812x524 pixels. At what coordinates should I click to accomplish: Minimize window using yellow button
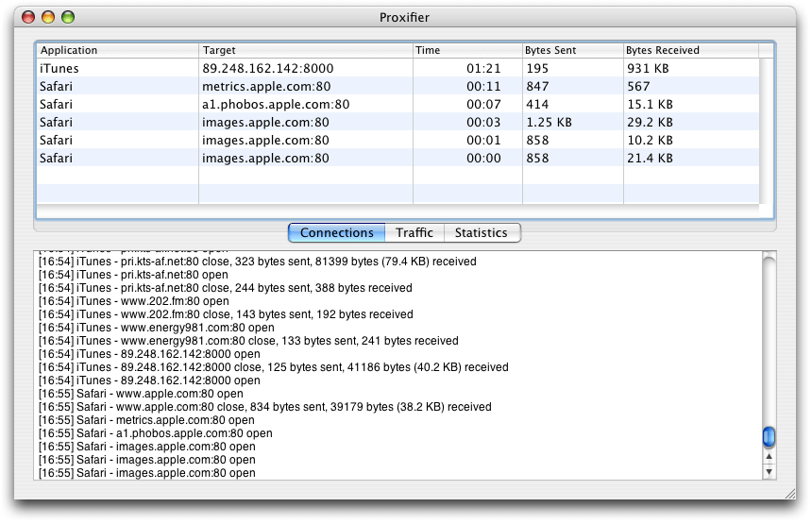click(48, 17)
